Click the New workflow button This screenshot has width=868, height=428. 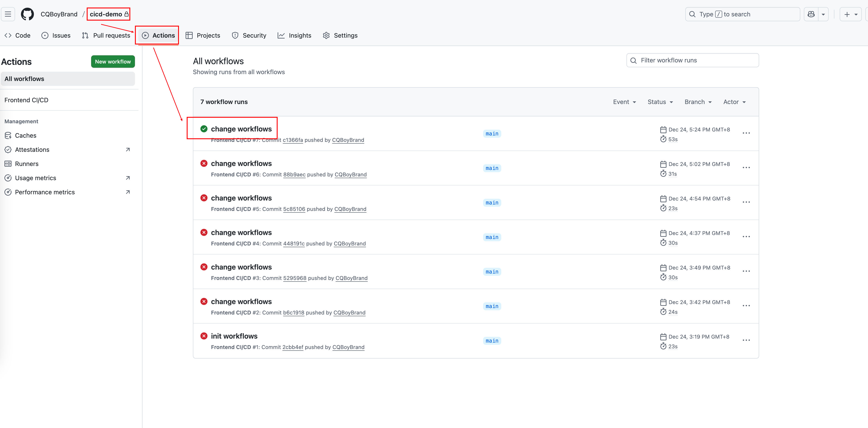click(x=113, y=62)
